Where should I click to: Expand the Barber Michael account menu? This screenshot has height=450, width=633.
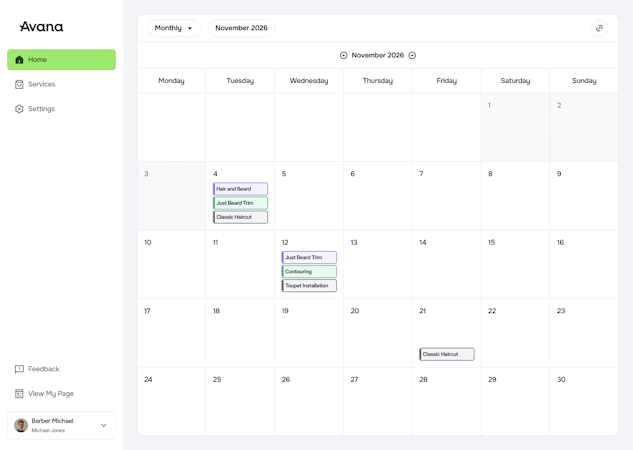pos(103,425)
